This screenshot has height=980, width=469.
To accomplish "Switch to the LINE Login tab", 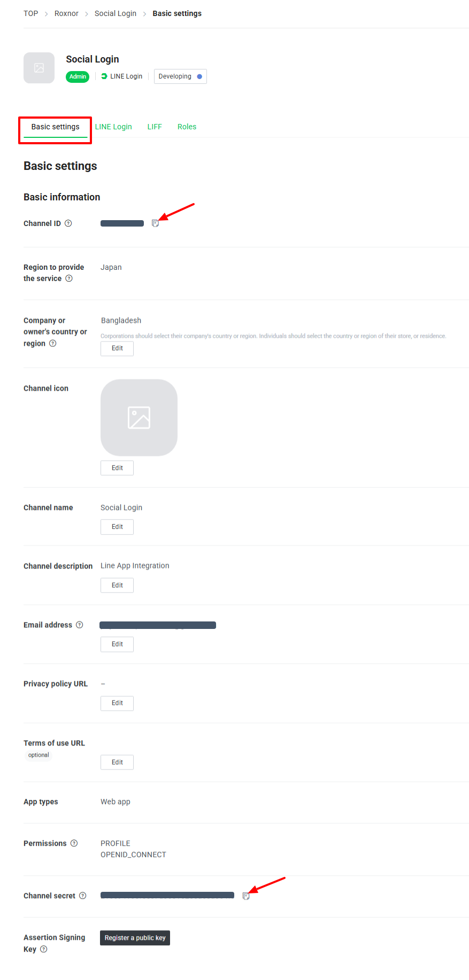I will (113, 127).
